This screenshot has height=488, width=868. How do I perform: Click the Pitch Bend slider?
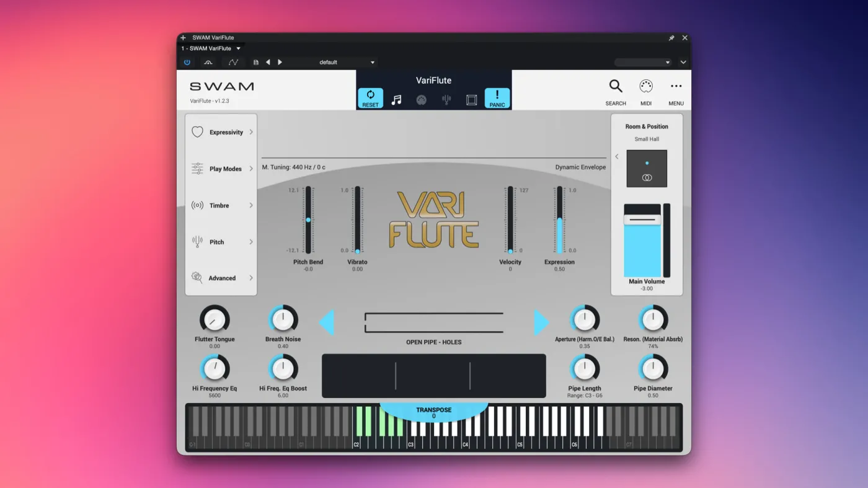pyautogui.click(x=308, y=220)
